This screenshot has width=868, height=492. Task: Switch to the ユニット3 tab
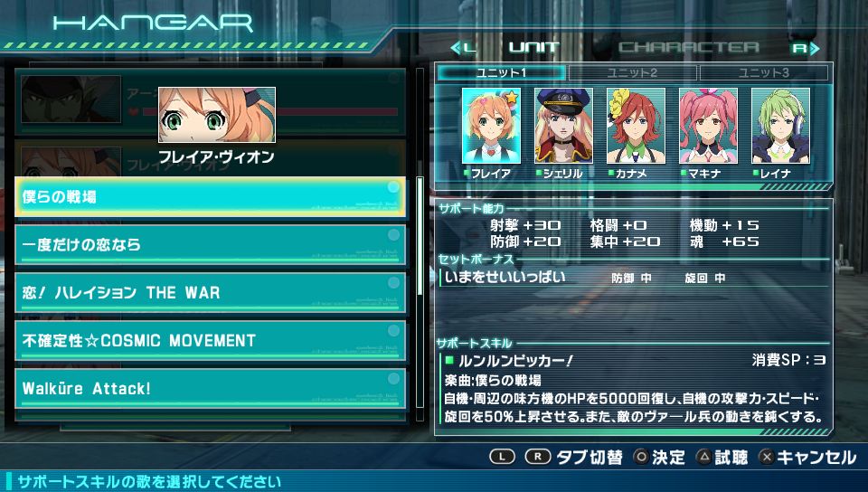(764, 72)
